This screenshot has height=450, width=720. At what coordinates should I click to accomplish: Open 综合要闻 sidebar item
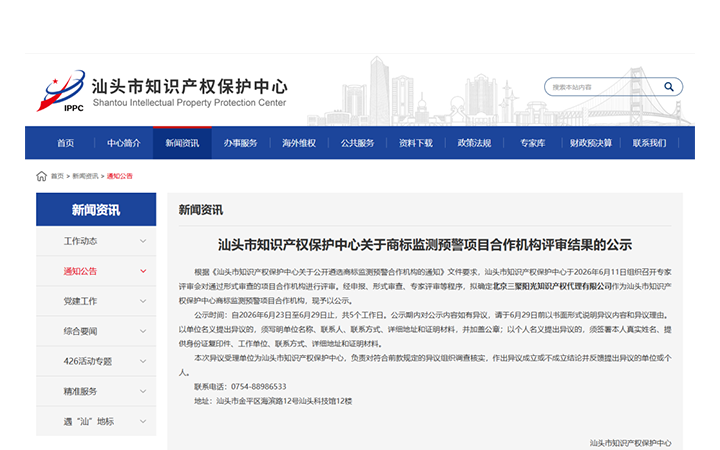[x=96, y=331]
